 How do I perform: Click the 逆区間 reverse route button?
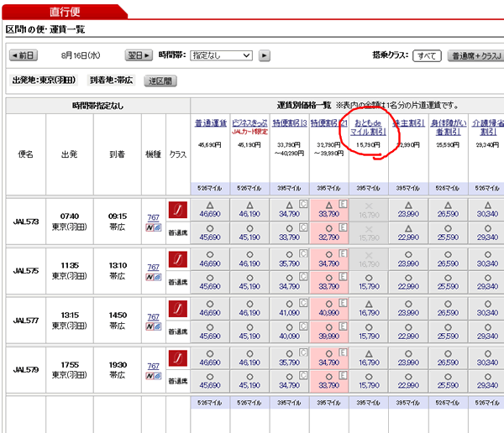coord(160,81)
